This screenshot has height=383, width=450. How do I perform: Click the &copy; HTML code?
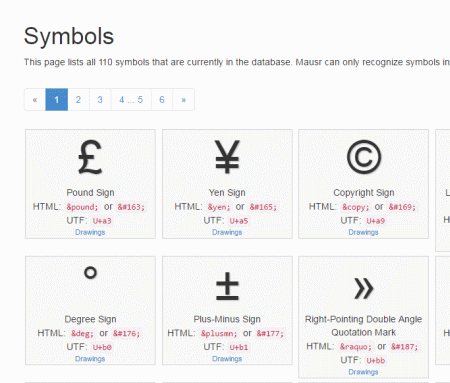click(355, 207)
